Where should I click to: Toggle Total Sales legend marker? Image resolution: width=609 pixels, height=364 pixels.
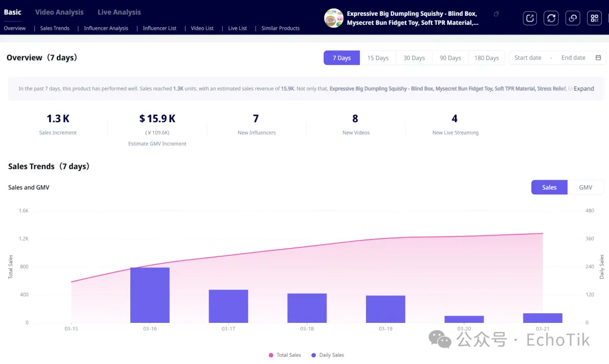(x=271, y=355)
